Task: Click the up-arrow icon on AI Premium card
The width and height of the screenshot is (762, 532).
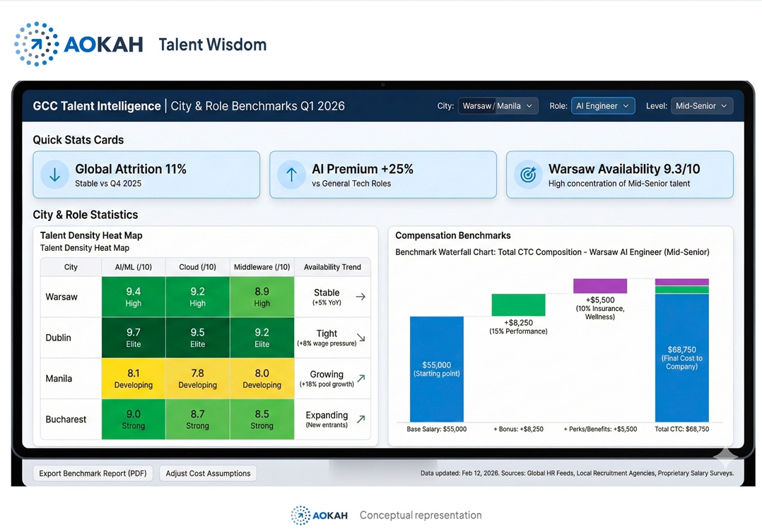Action: click(291, 175)
